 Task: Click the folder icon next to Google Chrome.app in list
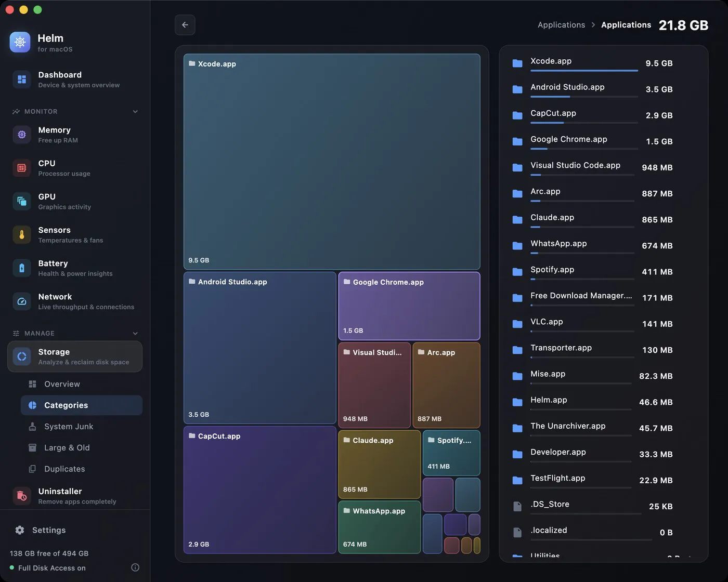click(517, 141)
